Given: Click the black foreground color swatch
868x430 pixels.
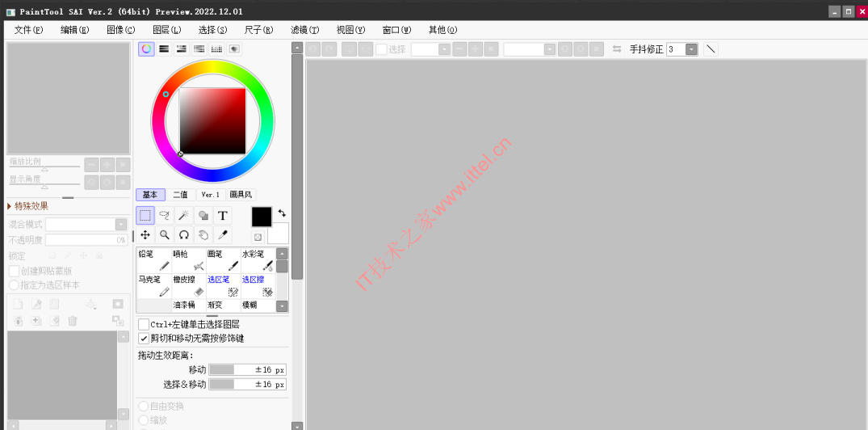Looking at the screenshot, I should click(262, 217).
